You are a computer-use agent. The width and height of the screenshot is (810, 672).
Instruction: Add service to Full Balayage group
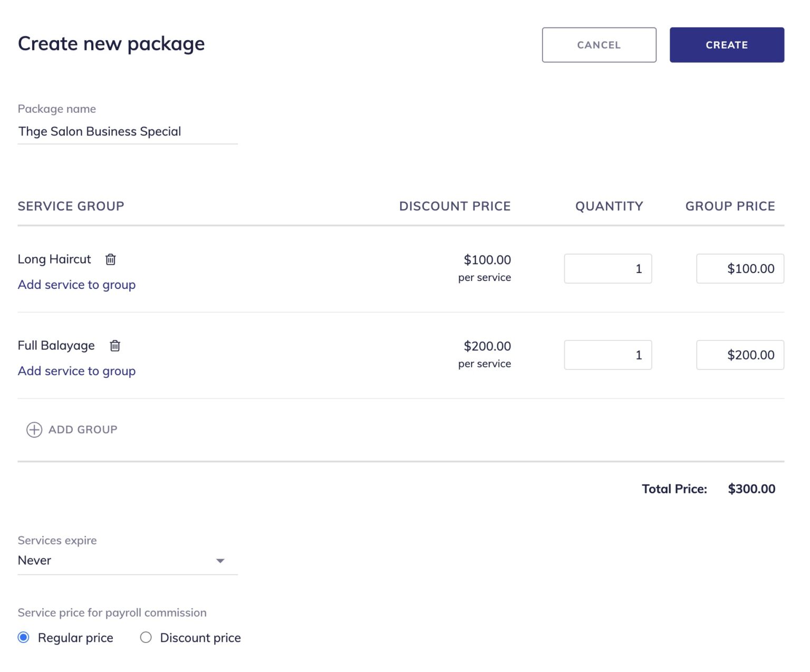pos(76,371)
